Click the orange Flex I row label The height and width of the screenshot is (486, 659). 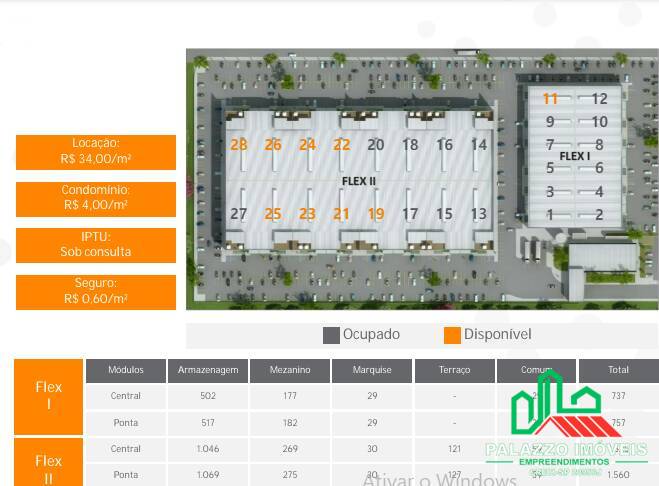pyautogui.click(x=49, y=396)
